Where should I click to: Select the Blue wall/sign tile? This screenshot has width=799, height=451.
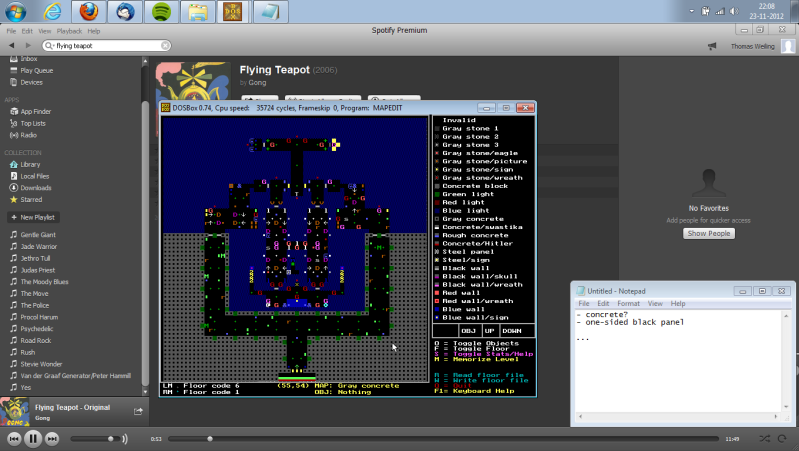pyautogui.click(x=475, y=317)
